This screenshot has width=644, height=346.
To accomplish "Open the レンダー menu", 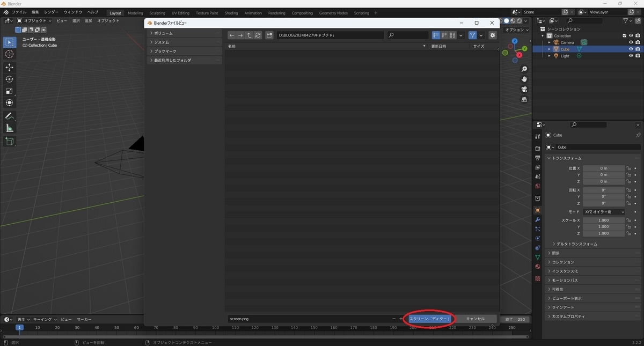I will click(x=52, y=12).
